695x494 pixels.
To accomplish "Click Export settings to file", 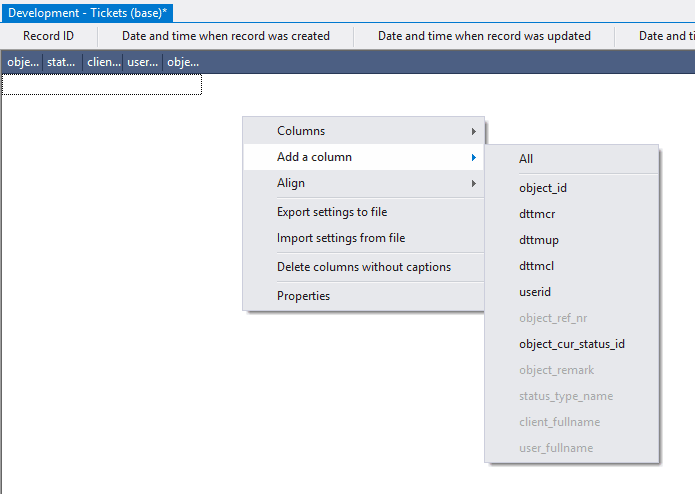I will 332,212.
